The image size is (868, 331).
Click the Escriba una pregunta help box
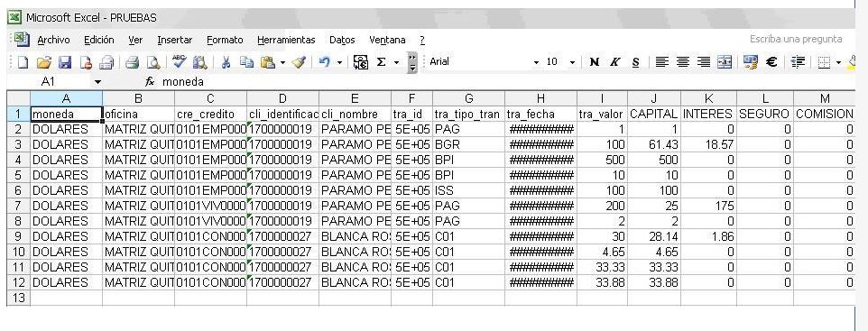click(796, 40)
